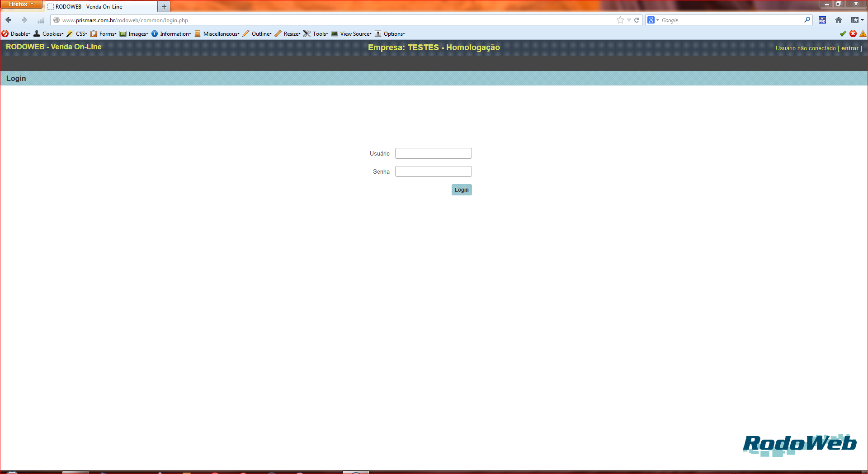Click the browser back arrow
Image resolution: width=868 pixels, height=474 pixels.
(x=8, y=20)
